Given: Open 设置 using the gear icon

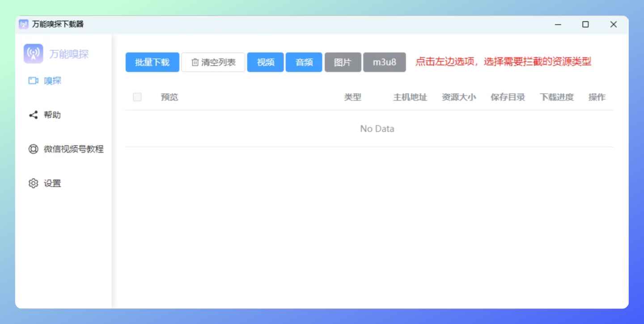Looking at the screenshot, I should (33, 183).
